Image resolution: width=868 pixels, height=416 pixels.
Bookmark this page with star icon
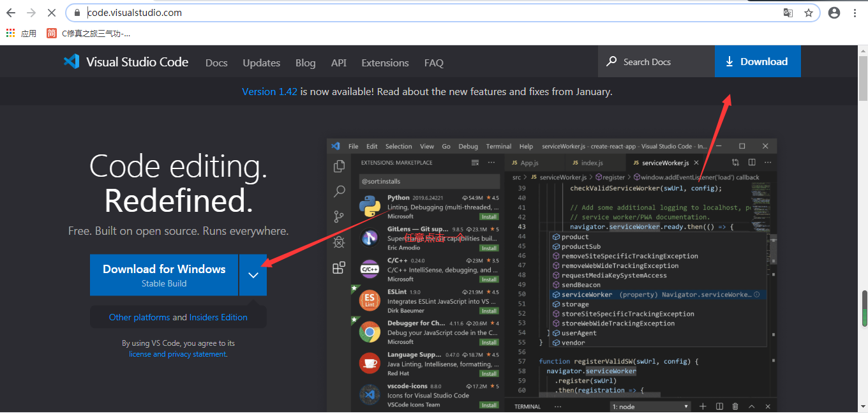coord(808,13)
